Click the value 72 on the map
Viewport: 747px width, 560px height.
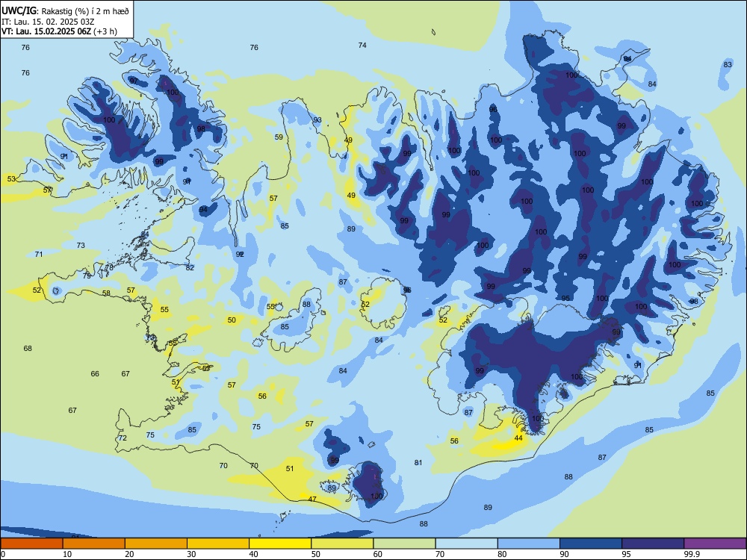pos(123,438)
